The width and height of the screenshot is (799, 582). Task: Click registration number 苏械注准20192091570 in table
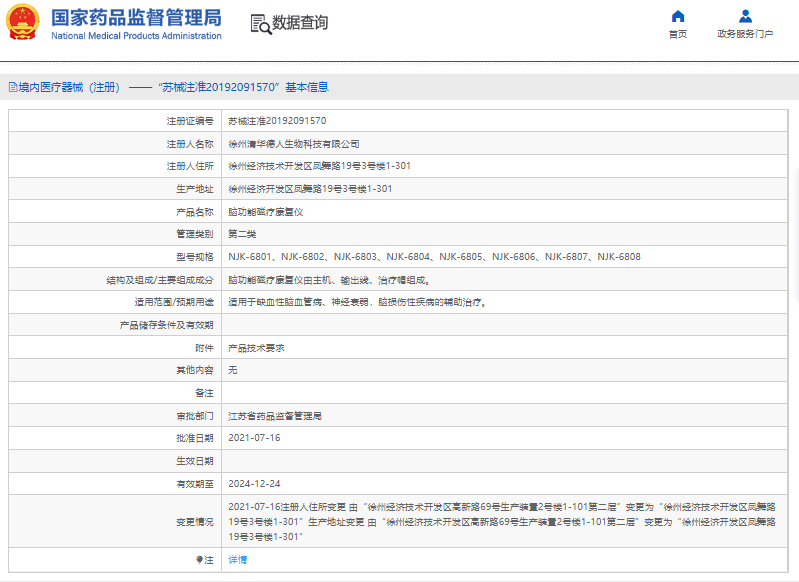(277, 120)
